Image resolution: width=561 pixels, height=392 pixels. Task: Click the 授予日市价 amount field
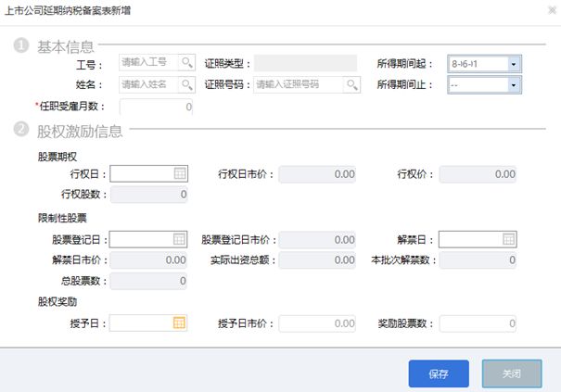tap(317, 323)
